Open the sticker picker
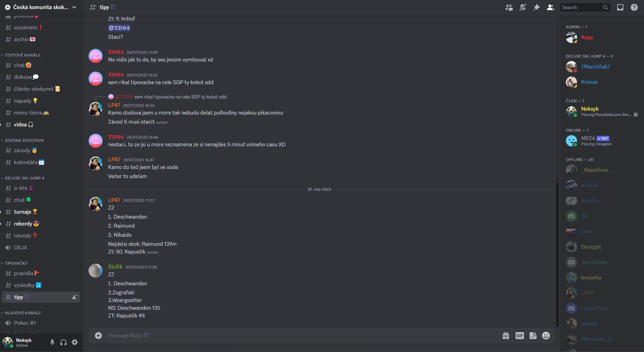This screenshot has width=644, height=352. pyautogui.click(x=533, y=336)
